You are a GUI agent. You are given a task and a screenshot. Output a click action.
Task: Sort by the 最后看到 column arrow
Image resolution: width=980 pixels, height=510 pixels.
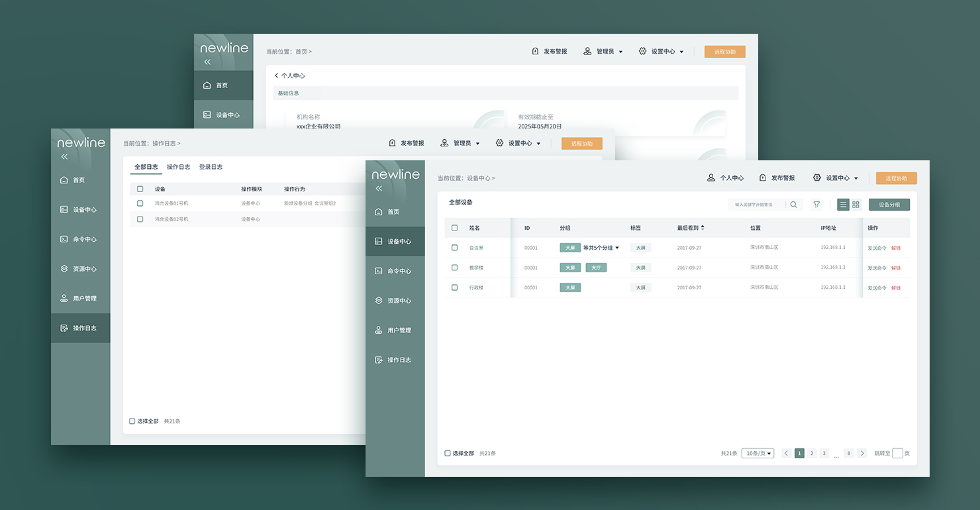(703, 228)
